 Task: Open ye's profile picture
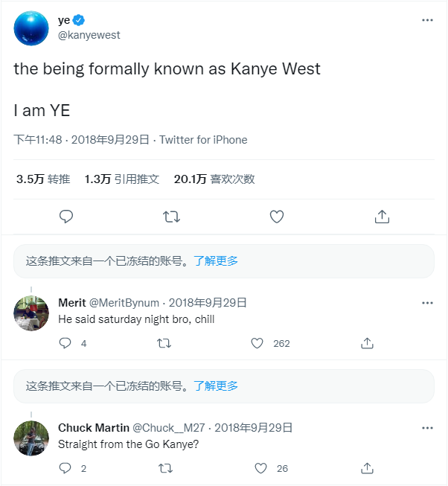[31, 28]
